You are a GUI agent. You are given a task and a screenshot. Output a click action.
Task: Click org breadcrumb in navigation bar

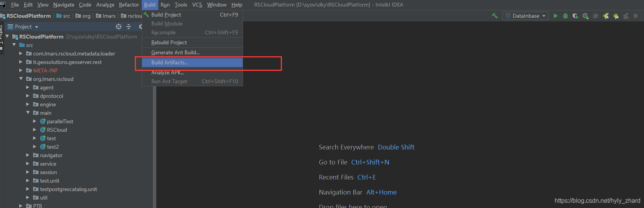[83, 16]
